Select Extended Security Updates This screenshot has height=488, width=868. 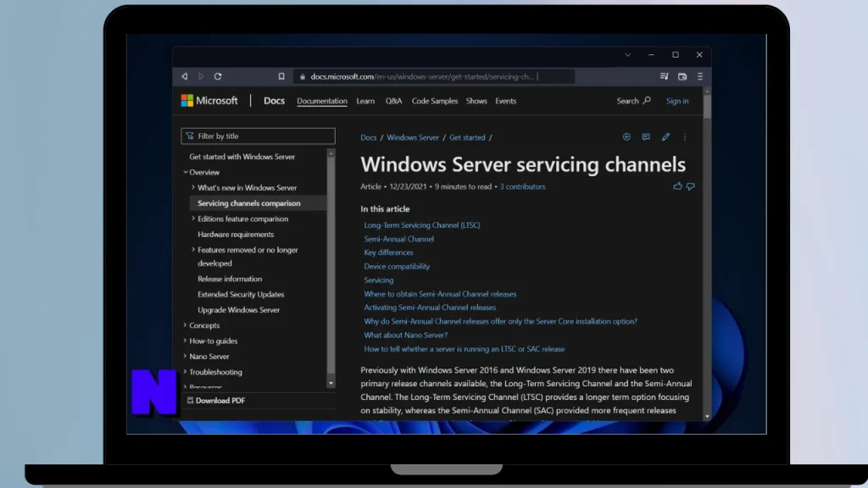click(x=240, y=294)
